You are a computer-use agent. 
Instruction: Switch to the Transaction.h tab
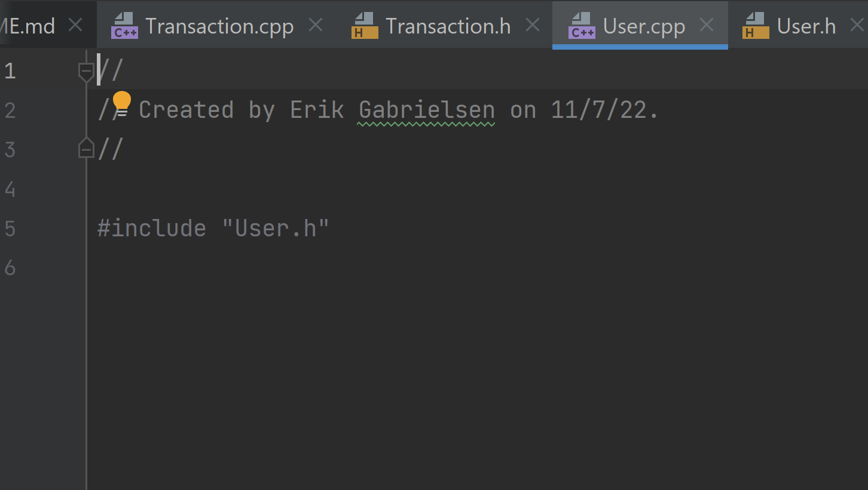(x=448, y=26)
